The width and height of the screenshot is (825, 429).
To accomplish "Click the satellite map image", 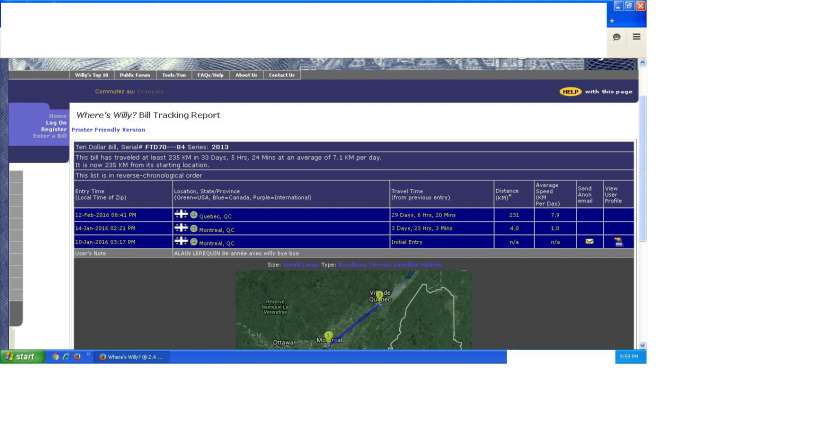I will click(353, 310).
